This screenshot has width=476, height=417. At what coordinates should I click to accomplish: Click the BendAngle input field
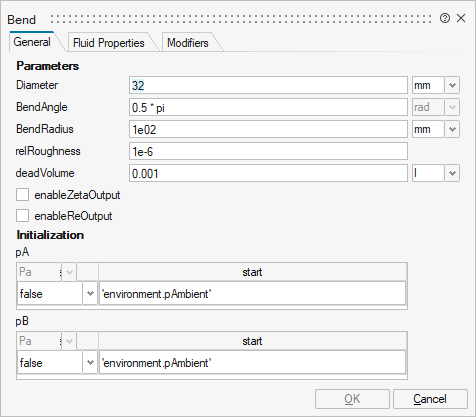tap(268, 107)
